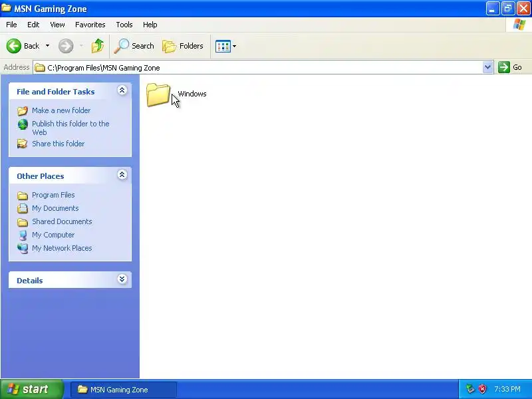The width and height of the screenshot is (532, 399).
Task: Click the My Network Places icon
Action: [23, 248]
